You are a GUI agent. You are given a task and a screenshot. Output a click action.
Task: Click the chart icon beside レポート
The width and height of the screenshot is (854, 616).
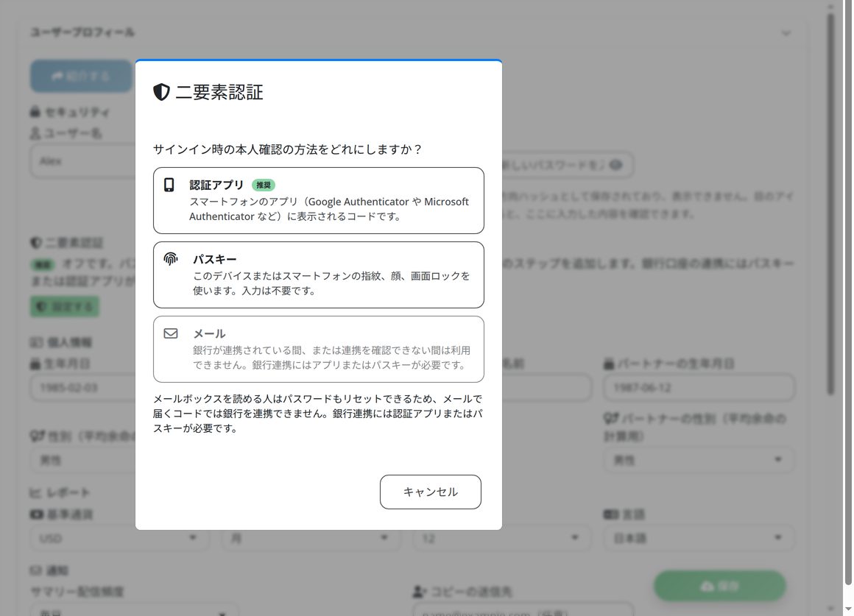[35, 493]
